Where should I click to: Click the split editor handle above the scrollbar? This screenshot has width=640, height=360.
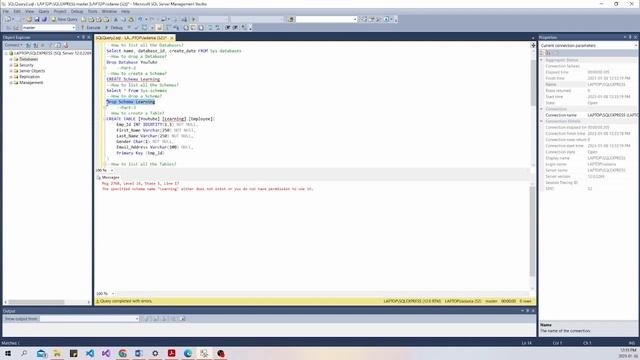pyautogui.click(x=533, y=45)
